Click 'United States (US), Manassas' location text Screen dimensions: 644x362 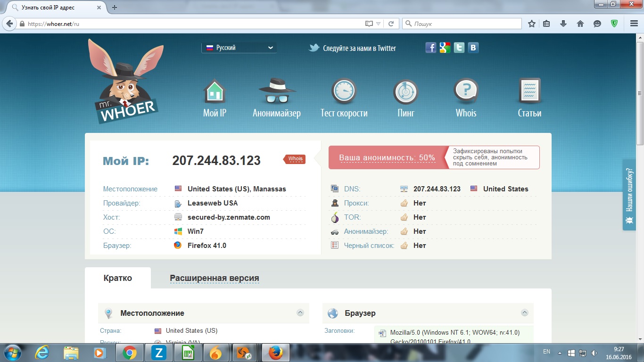click(237, 189)
